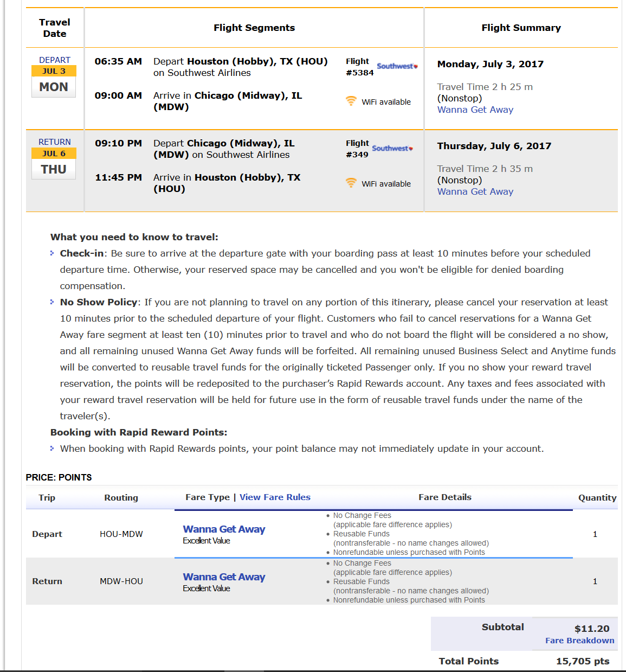Click the Thursday, July 6, 2017 heading
The height and width of the screenshot is (672, 626).
pyautogui.click(x=494, y=146)
